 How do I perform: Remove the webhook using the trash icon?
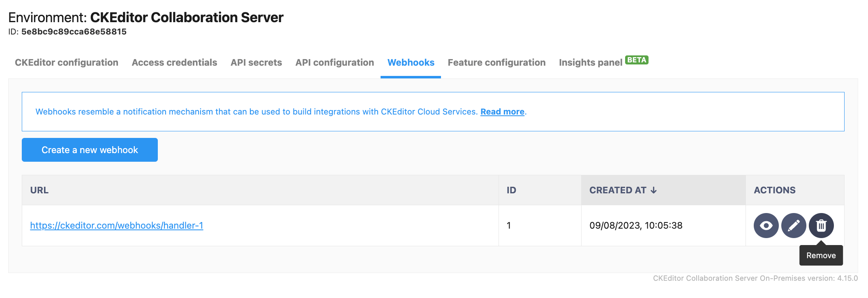[x=821, y=226]
